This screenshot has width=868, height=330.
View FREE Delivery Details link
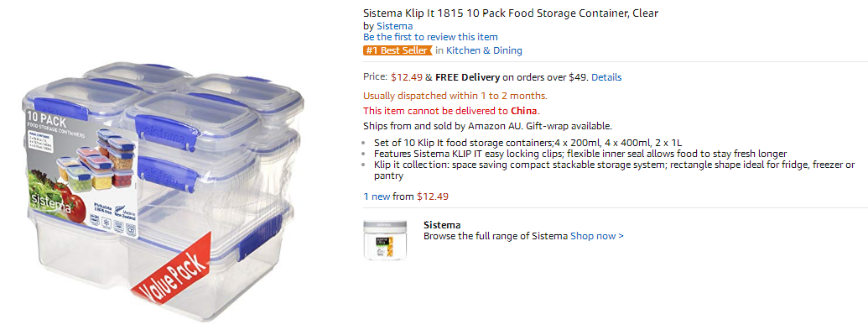coord(606,77)
